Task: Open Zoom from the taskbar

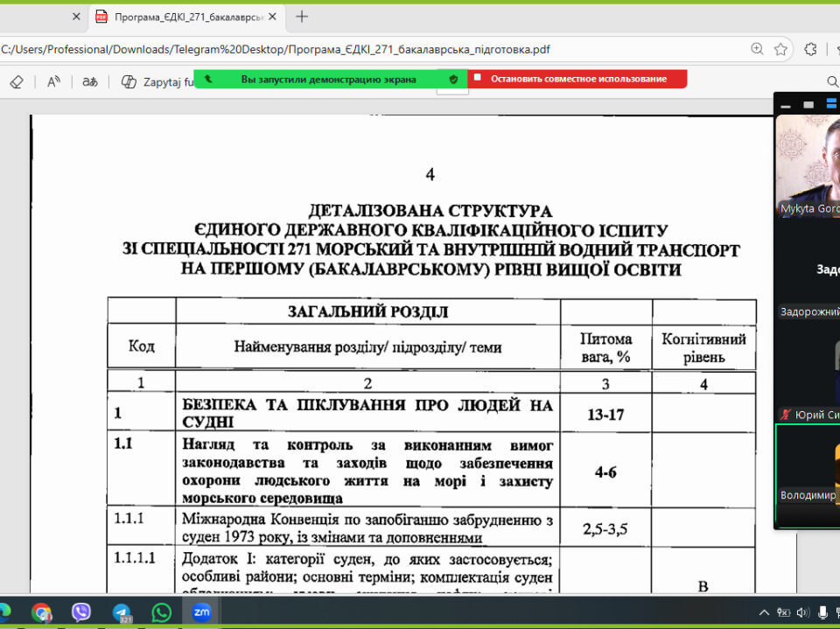Action: coord(201,612)
